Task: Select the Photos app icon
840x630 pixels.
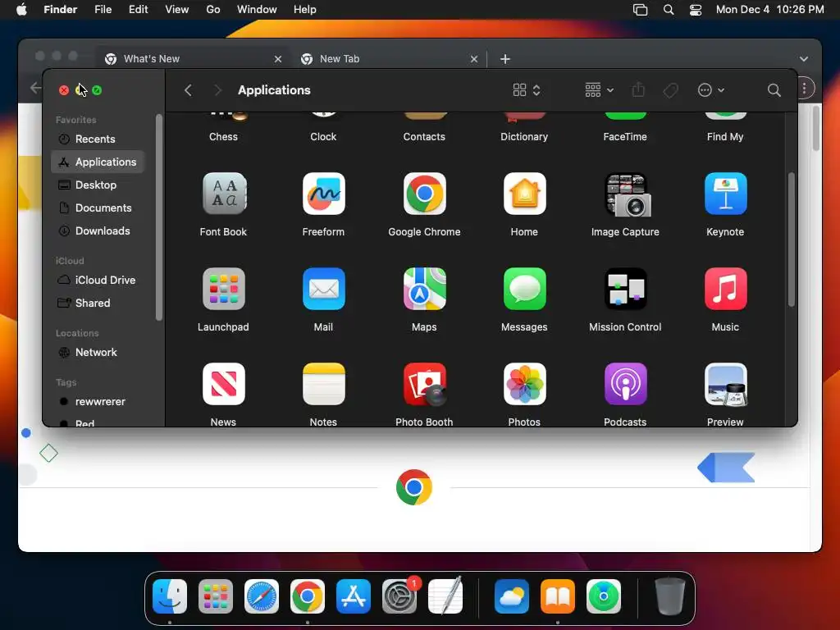Action: [524, 384]
